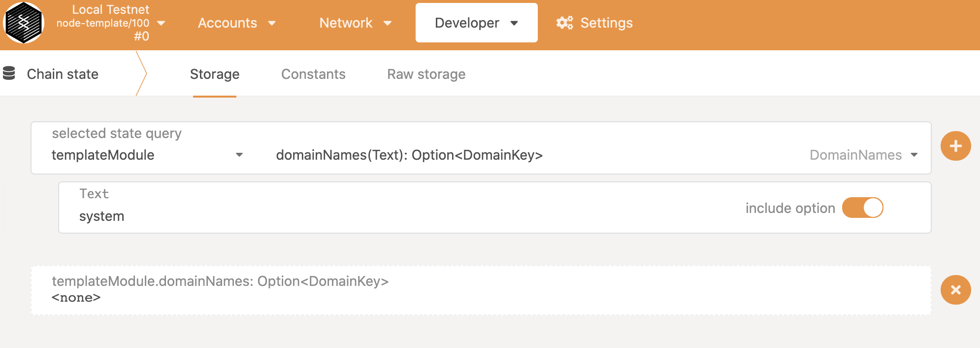
Task: Click the templateModule.domainNames result label
Action: pos(220,281)
